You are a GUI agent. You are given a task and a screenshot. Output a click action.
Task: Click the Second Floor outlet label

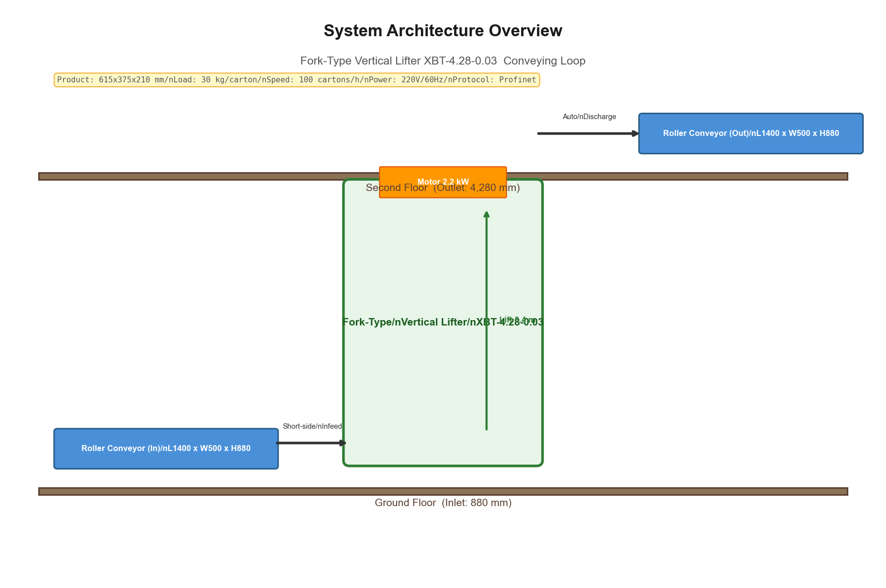pyautogui.click(x=443, y=188)
